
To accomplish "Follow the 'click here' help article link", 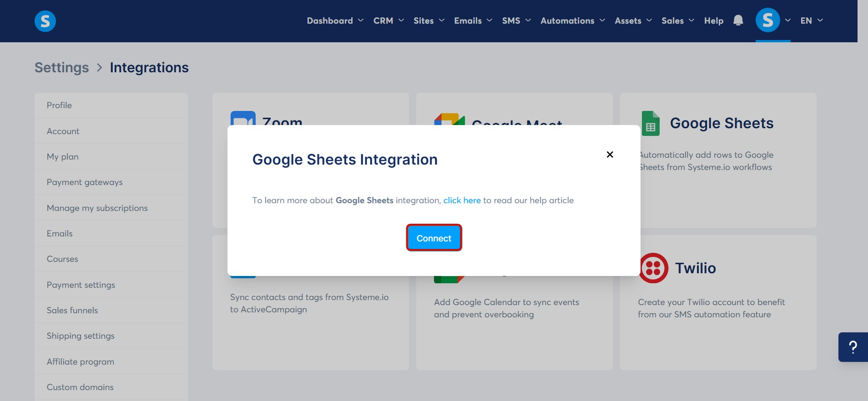I will click(462, 200).
